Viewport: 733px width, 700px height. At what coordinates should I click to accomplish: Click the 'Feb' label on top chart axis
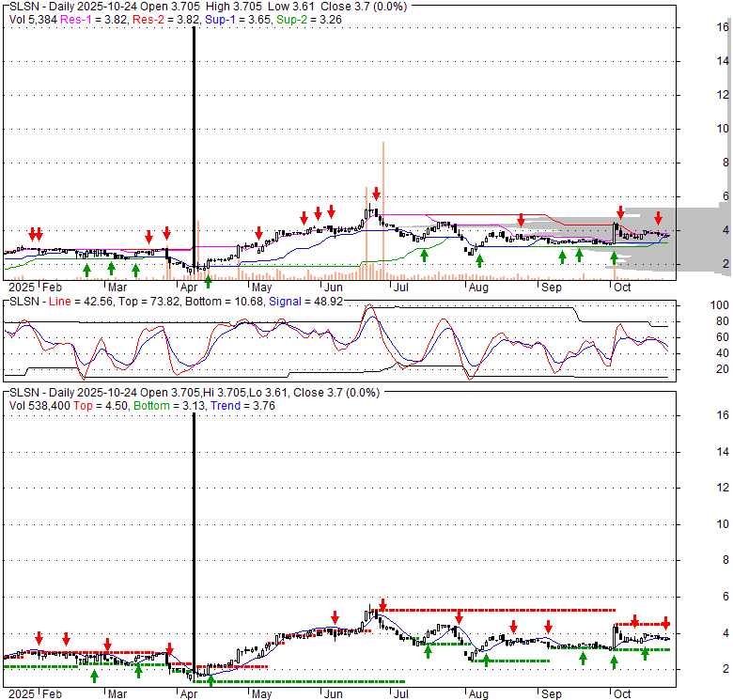(52, 288)
